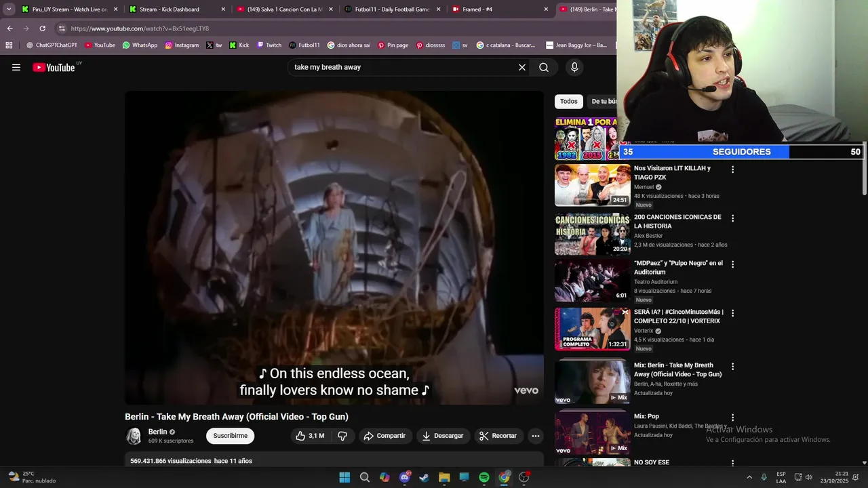868x488 pixels.
Task: Open Windows Start menu
Action: pyautogui.click(x=344, y=477)
